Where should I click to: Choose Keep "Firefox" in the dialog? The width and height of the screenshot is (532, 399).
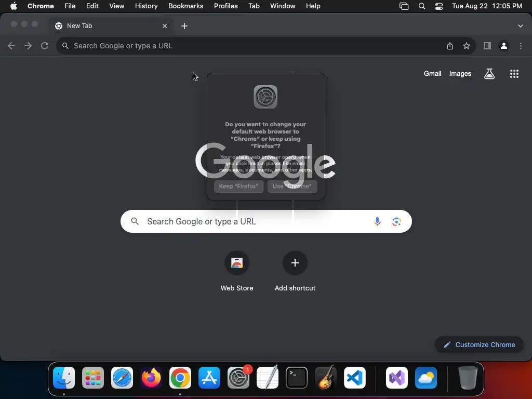[238, 187]
